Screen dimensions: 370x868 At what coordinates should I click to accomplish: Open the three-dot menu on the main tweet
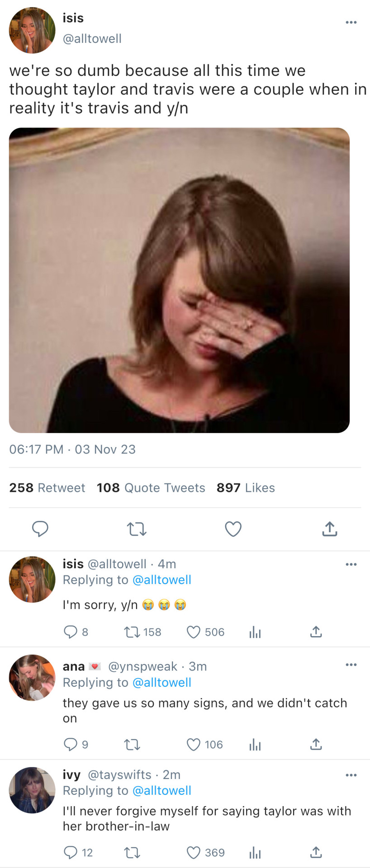pyautogui.click(x=351, y=23)
